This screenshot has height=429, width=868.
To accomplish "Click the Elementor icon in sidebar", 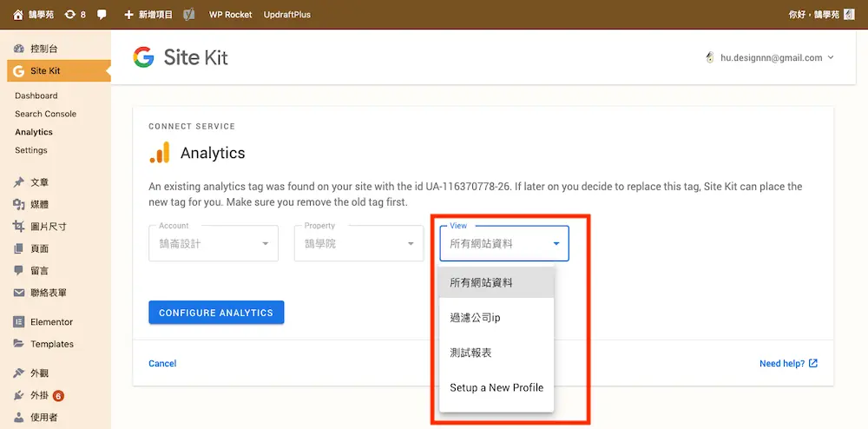I will click(x=19, y=321).
